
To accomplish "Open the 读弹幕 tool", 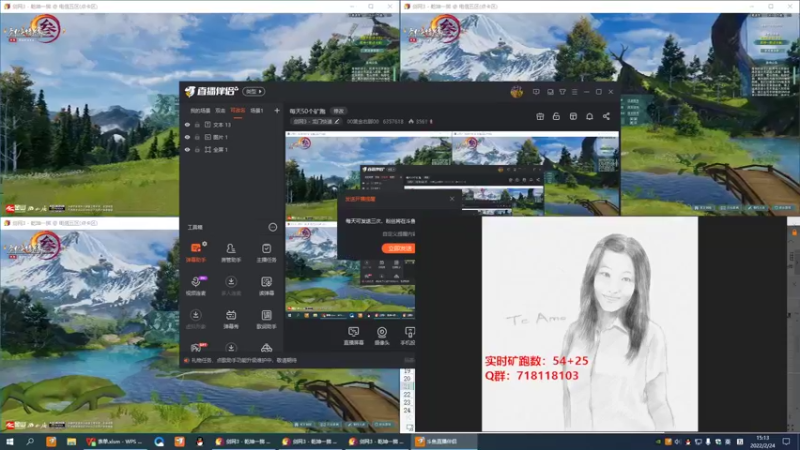I will (x=266, y=286).
